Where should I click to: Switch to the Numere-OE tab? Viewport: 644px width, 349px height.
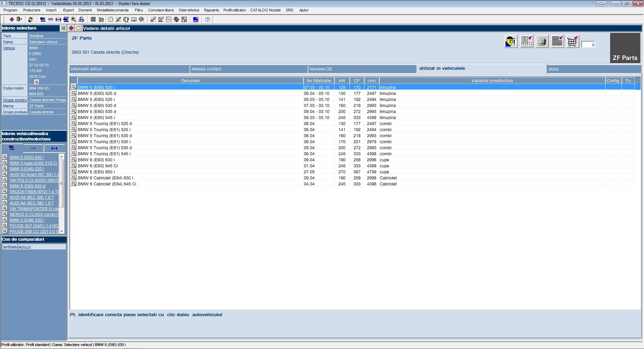pos(362,69)
